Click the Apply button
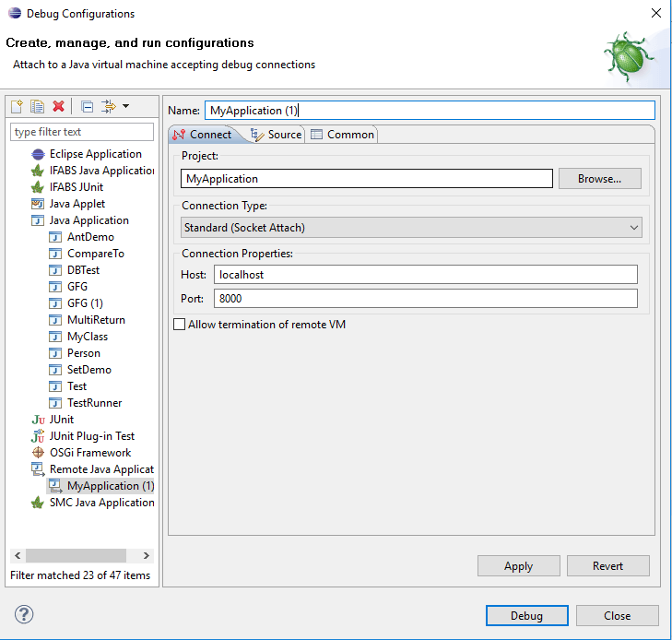 point(518,566)
